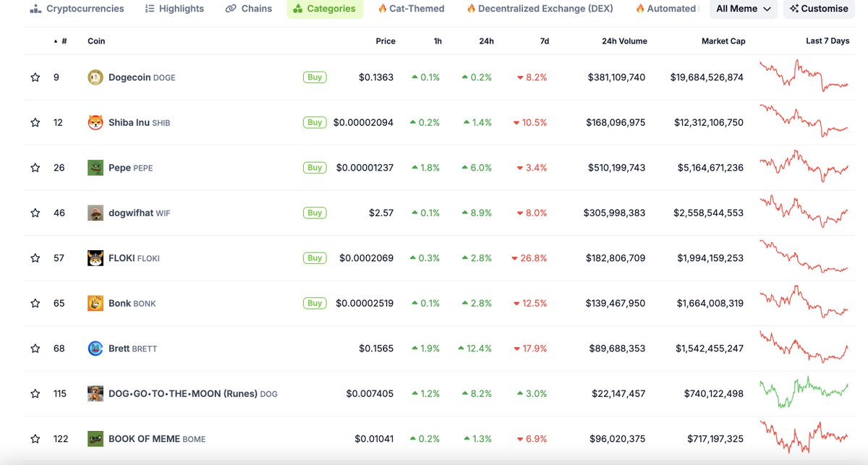Image resolution: width=868 pixels, height=465 pixels.
Task: Expand the All Meme dropdown
Action: pos(744,9)
